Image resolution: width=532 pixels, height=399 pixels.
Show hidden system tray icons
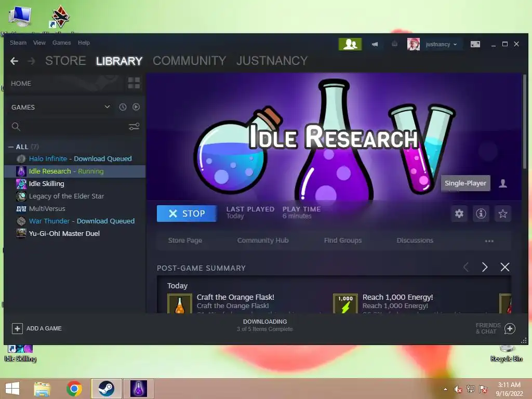[445, 389]
